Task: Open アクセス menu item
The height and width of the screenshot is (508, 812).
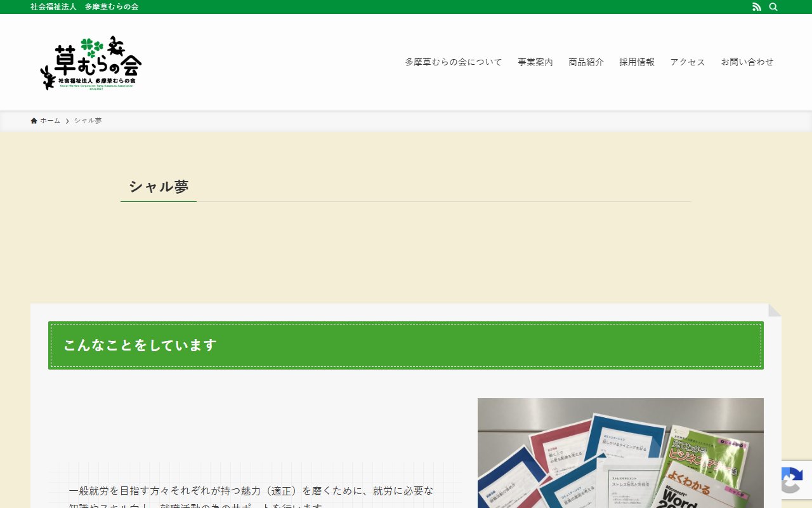Action: 688,62
